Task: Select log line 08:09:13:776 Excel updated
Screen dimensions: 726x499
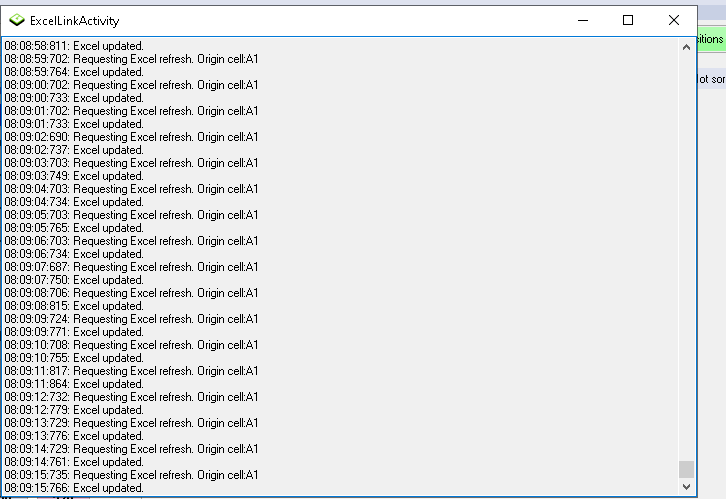Action: [x=74, y=435]
